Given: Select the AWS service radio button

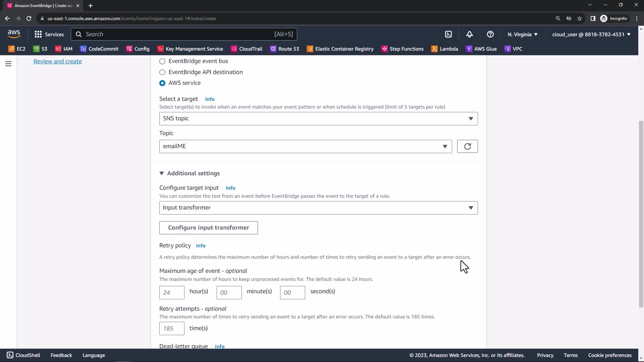Looking at the screenshot, I should coord(162,83).
